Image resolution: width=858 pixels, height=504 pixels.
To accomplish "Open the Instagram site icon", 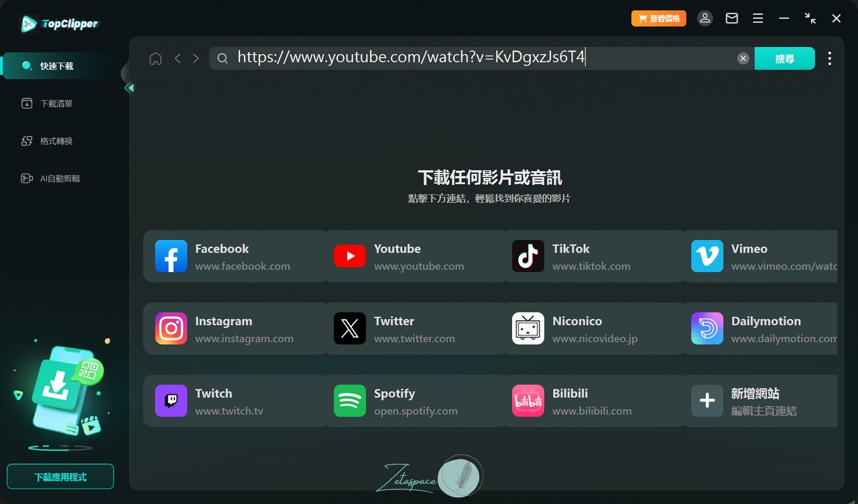I will pyautogui.click(x=171, y=328).
